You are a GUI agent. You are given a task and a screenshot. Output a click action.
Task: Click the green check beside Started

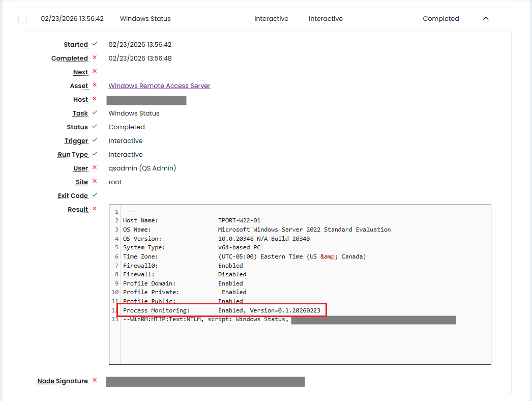coord(95,44)
